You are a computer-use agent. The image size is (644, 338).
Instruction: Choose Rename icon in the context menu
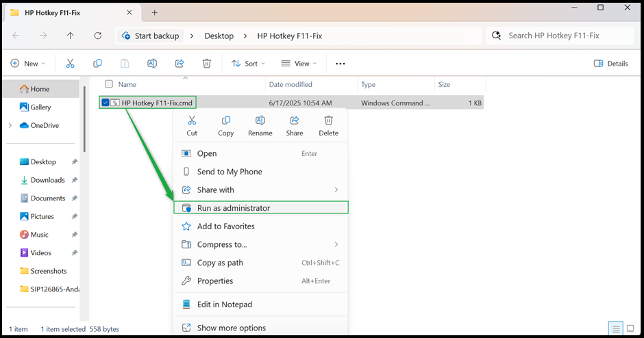click(x=260, y=125)
